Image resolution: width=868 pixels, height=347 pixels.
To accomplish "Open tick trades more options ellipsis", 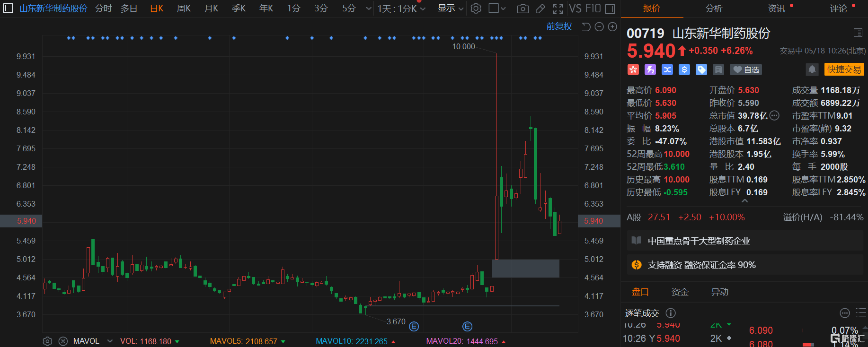I will point(845,313).
